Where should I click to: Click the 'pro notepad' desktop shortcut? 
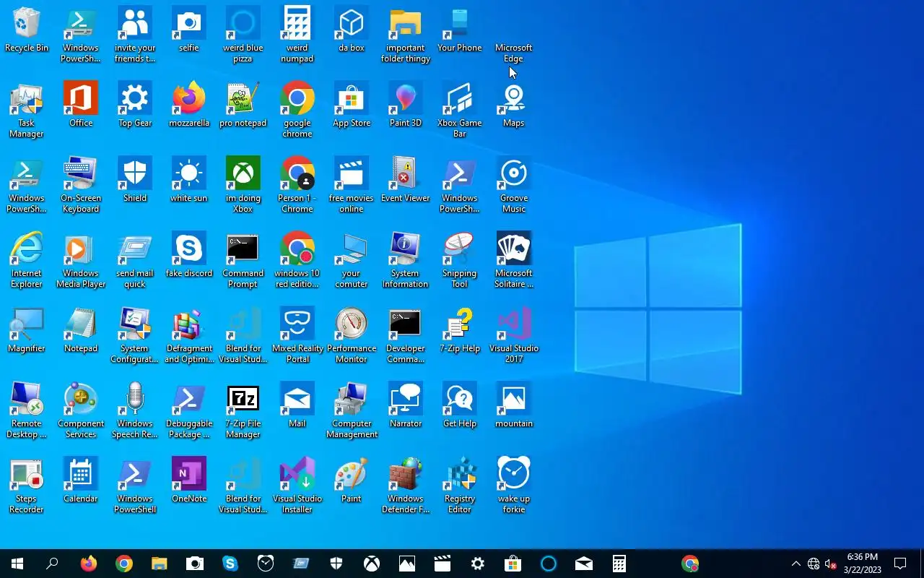tap(243, 105)
